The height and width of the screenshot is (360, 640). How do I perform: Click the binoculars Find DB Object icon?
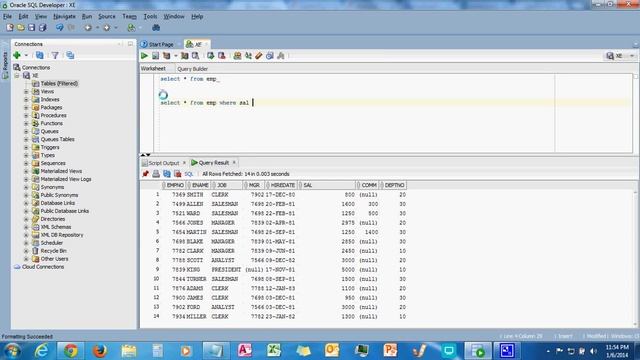coord(156,28)
